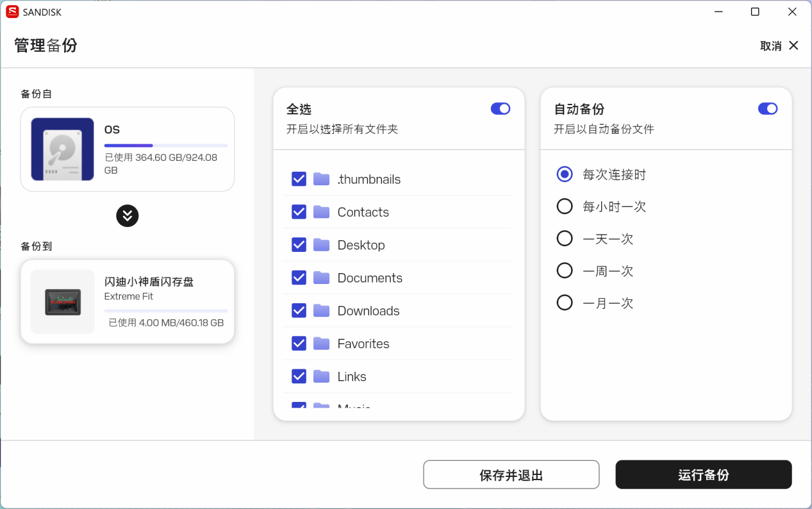The width and height of the screenshot is (812, 509).
Task: Choose the 一周一次 radio button
Action: tap(565, 271)
